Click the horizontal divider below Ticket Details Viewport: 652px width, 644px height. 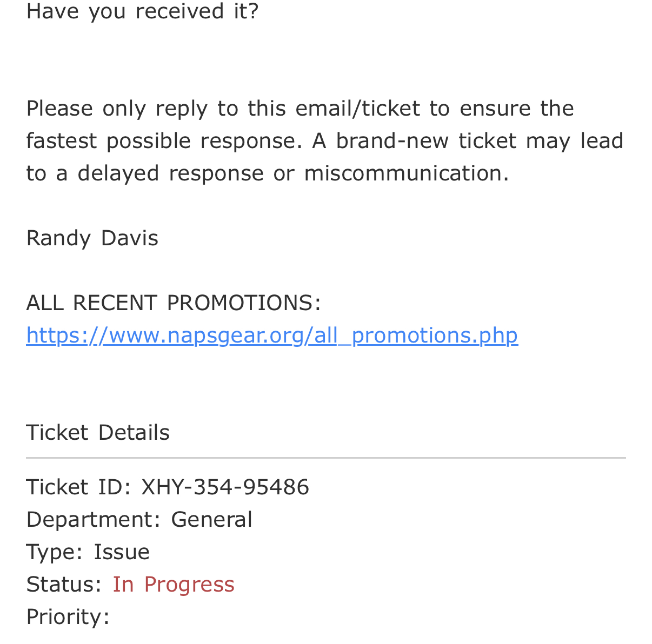coord(326,458)
